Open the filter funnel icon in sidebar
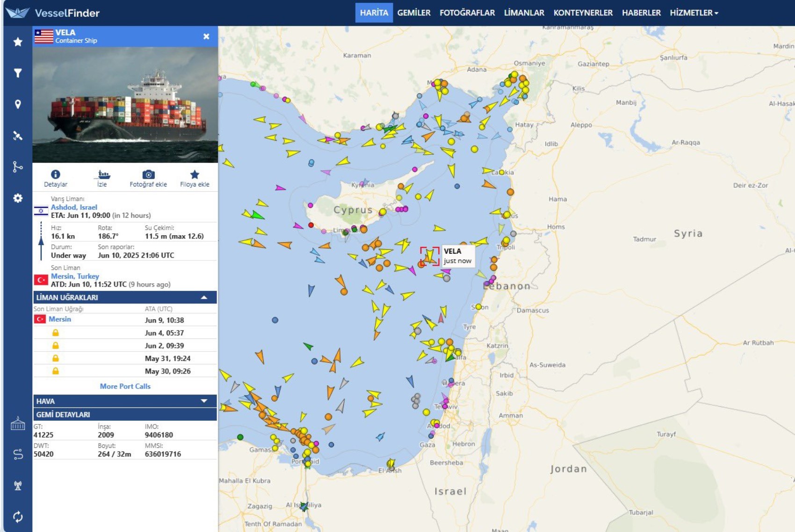 (x=18, y=73)
